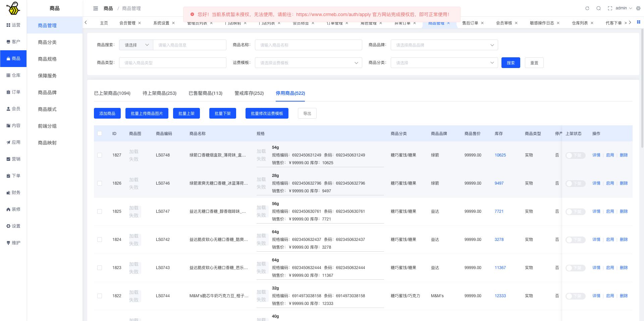Toggle 上架状态 switch for product 1827
Viewport: 644px width, 321px height.
[576, 155]
